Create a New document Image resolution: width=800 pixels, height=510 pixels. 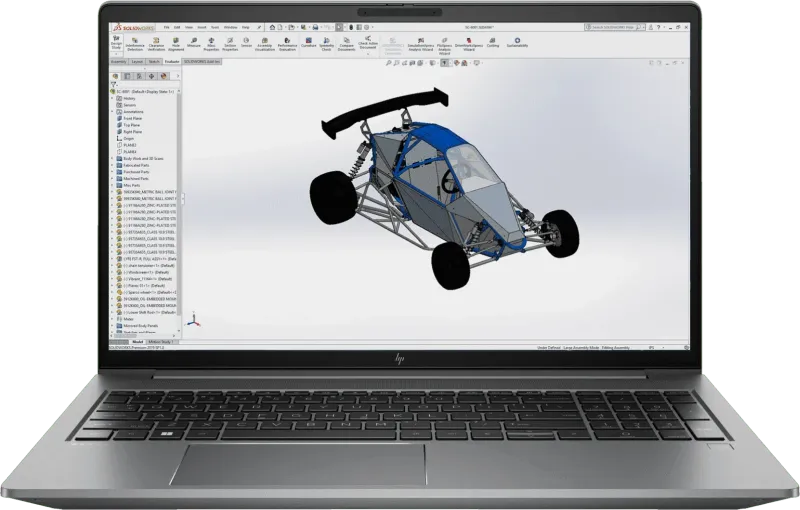280,27
